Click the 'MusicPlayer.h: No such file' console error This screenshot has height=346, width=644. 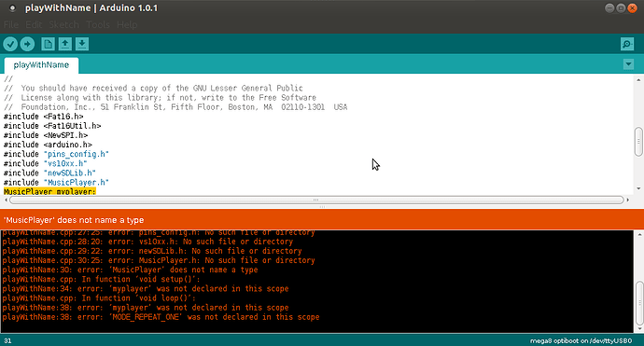pos(159,260)
